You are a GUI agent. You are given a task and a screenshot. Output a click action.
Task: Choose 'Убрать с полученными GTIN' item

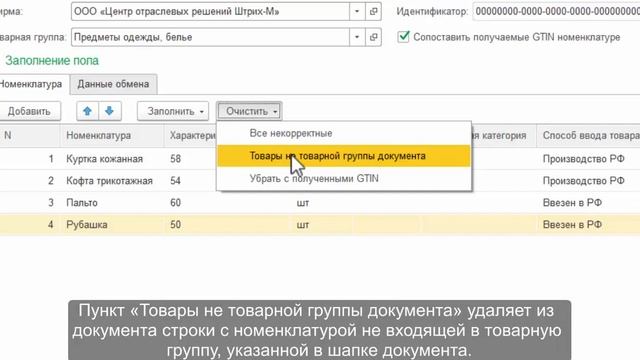pos(344,178)
